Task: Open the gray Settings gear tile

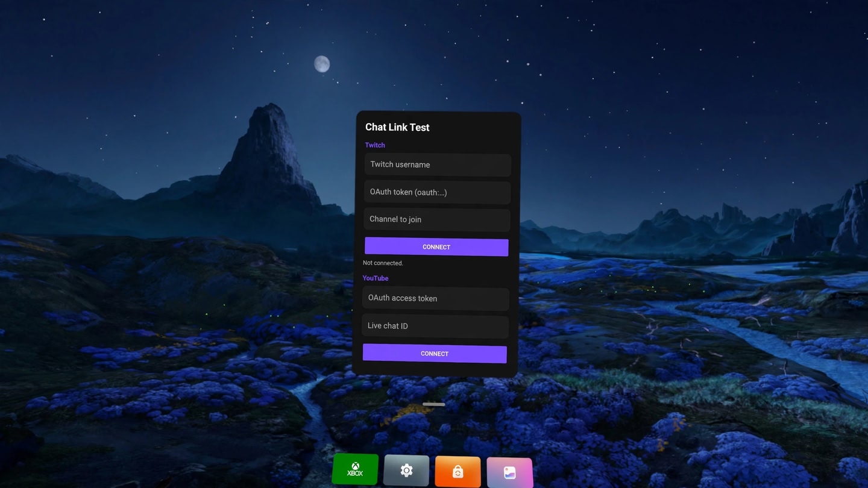Action: click(x=406, y=471)
